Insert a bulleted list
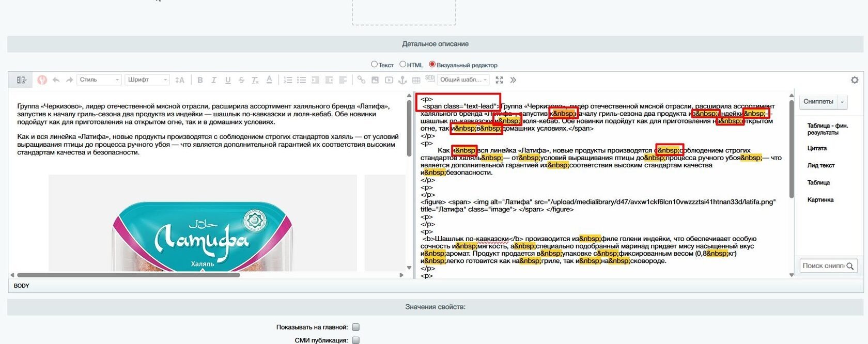Viewport: 868px width, 344px height. pos(301,80)
